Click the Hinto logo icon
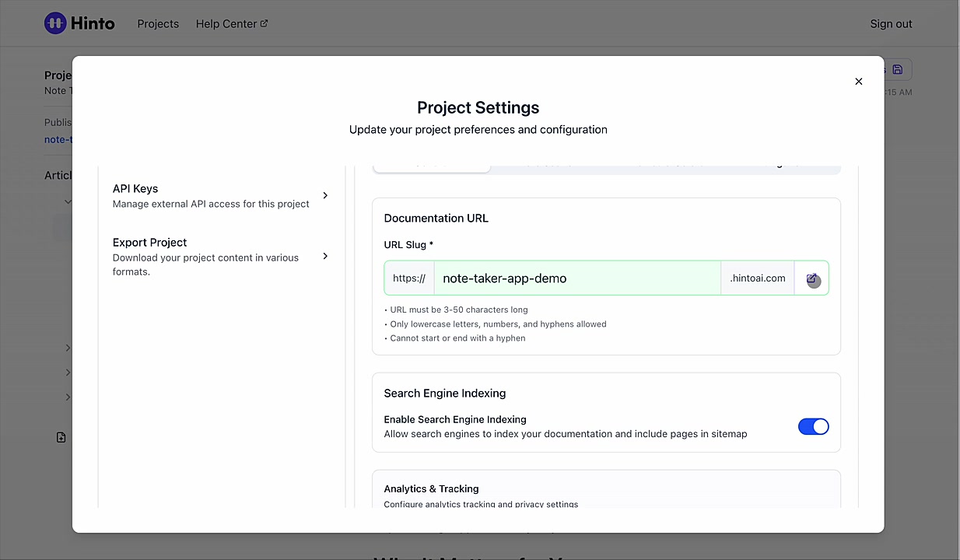 click(54, 23)
